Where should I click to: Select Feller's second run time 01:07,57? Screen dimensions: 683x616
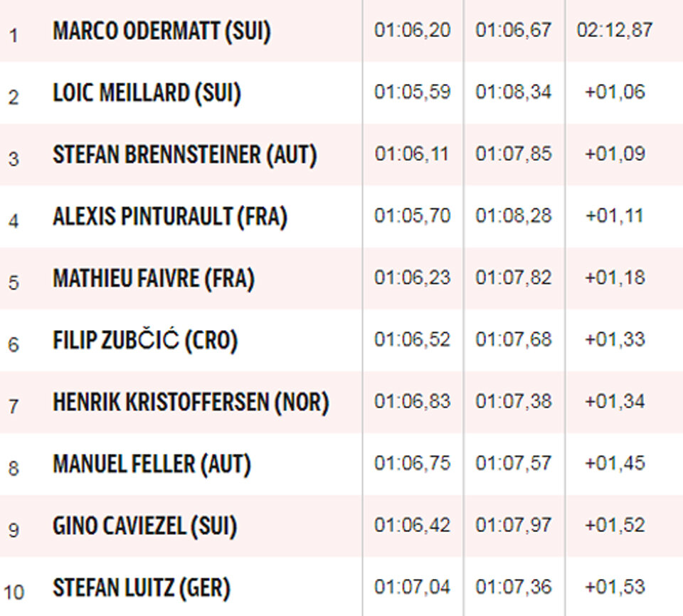514,463
